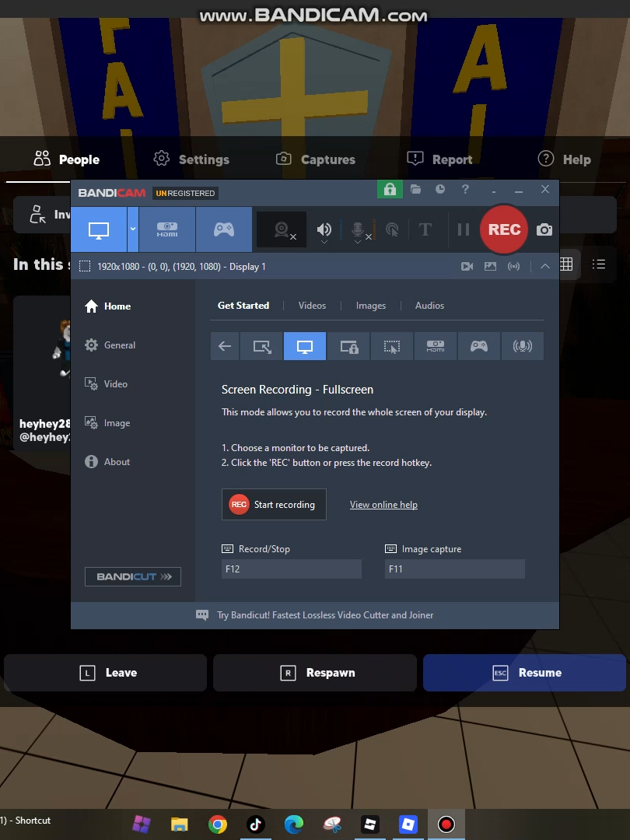Click Start recording button

coord(274,504)
